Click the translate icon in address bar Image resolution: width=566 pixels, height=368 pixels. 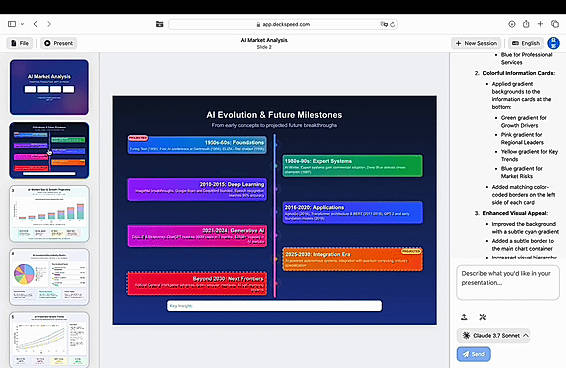pyautogui.click(x=383, y=24)
